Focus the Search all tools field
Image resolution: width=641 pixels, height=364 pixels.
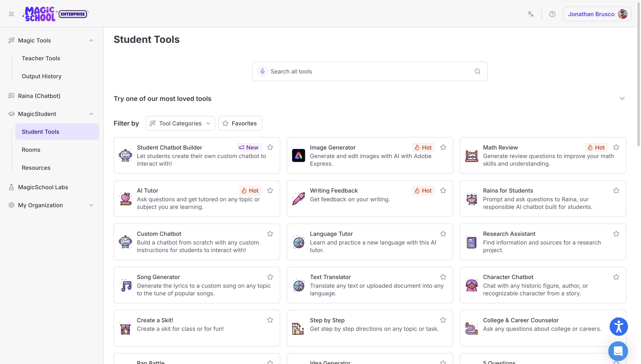click(370, 71)
